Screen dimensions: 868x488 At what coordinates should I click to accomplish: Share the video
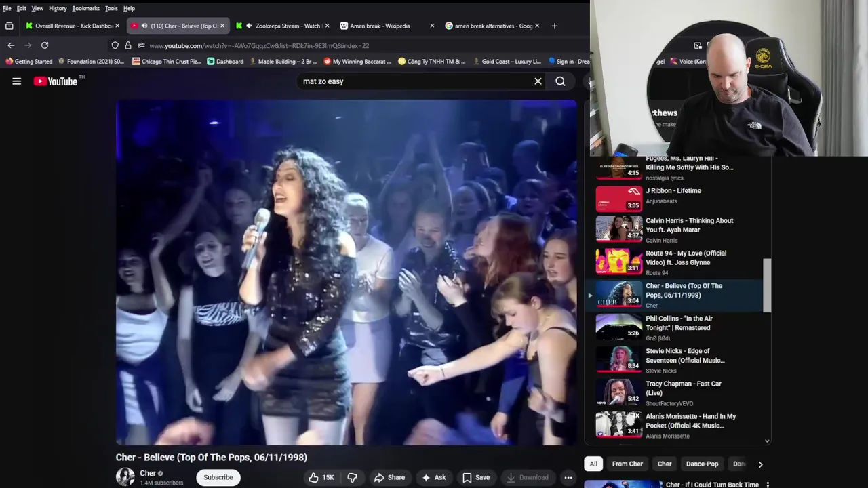[389, 477]
